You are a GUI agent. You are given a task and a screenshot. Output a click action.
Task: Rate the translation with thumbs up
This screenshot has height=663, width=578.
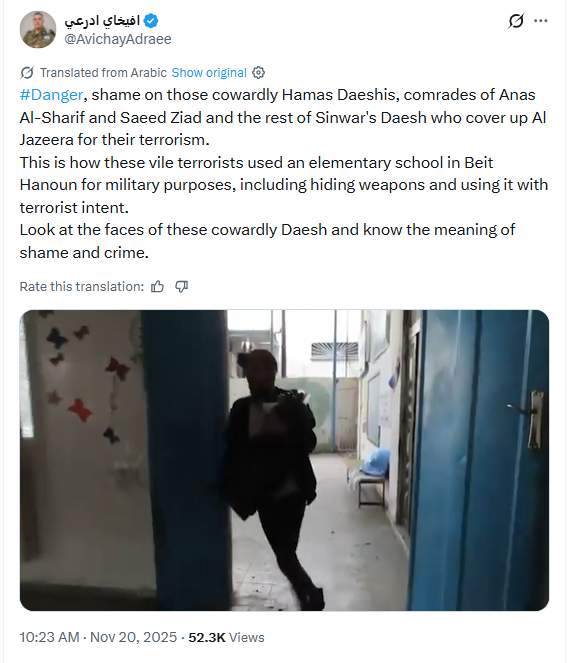pyautogui.click(x=157, y=287)
